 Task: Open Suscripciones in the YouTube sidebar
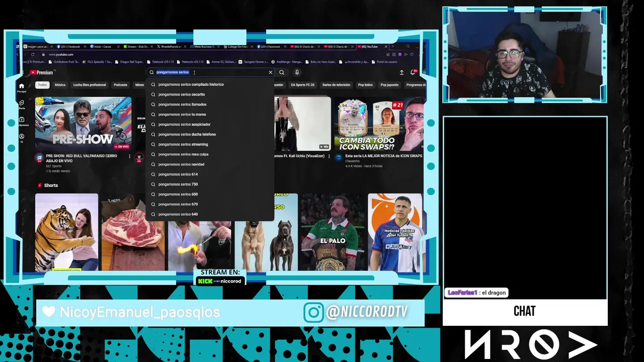tap(21, 122)
